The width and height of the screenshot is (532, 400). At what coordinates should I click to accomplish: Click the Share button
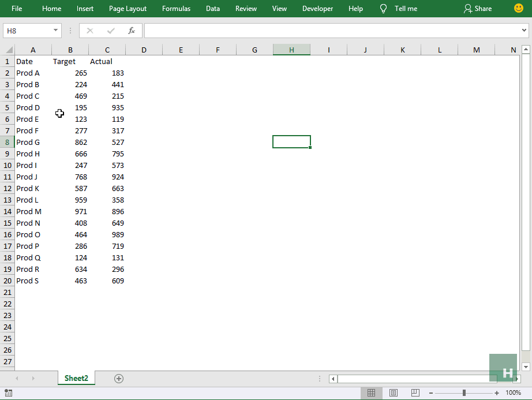tap(478, 9)
